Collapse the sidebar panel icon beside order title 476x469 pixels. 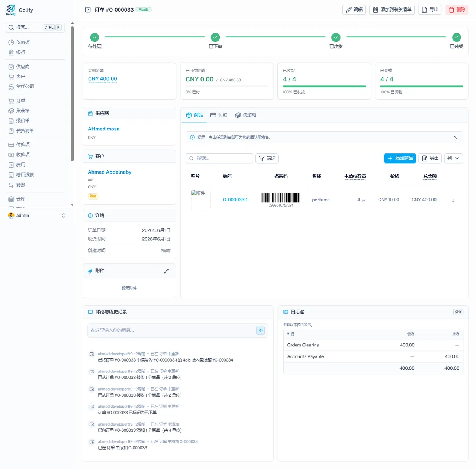click(88, 10)
